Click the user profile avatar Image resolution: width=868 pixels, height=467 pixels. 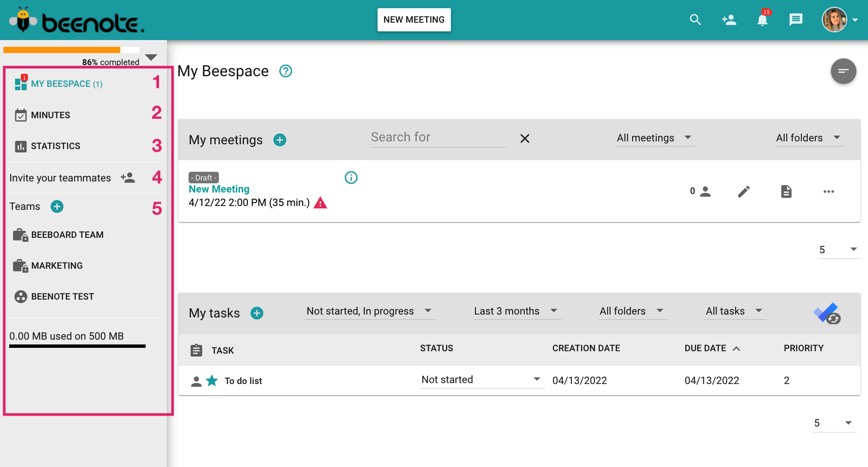(834, 20)
